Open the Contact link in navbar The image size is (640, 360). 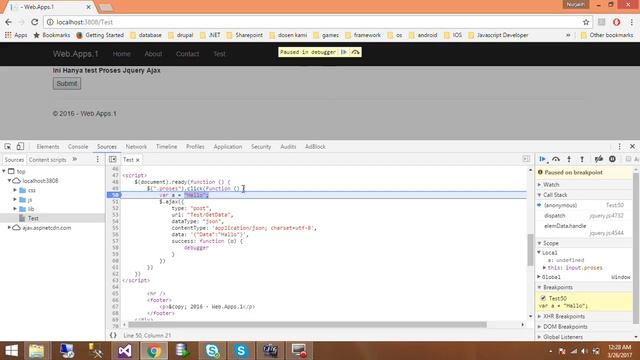pyautogui.click(x=187, y=54)
